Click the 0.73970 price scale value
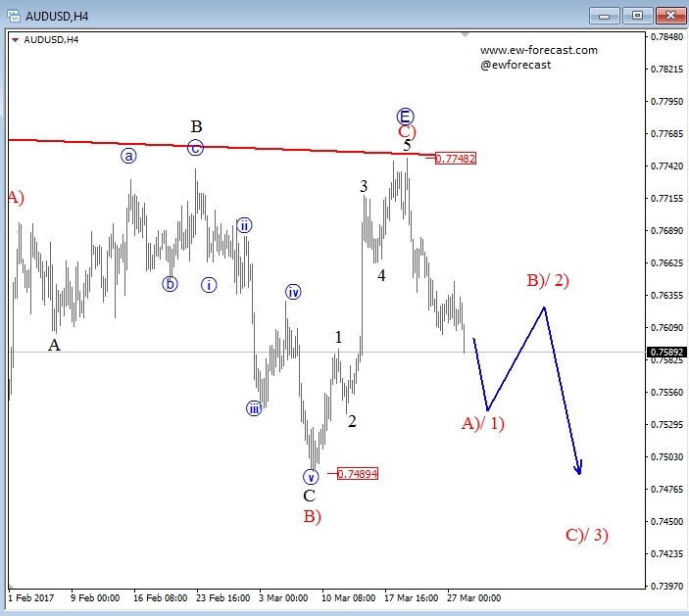The height and width of the screenshot is (616, 689). [667, 587]
